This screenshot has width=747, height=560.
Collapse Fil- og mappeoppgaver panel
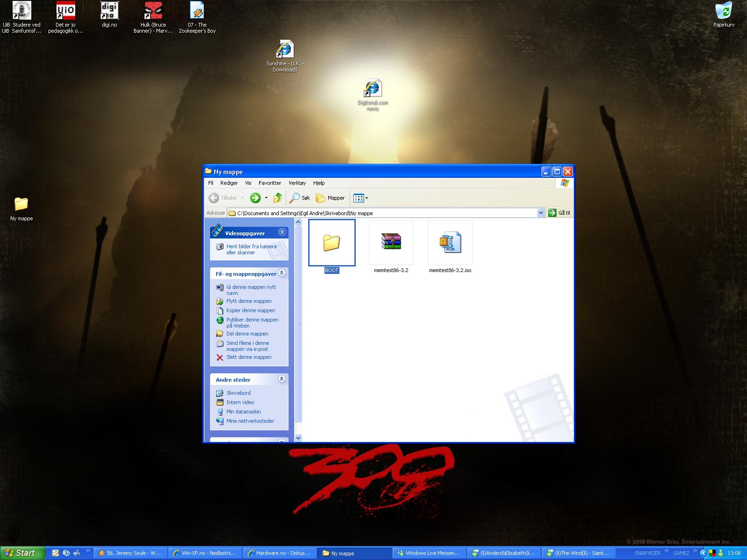click(282, 273)
